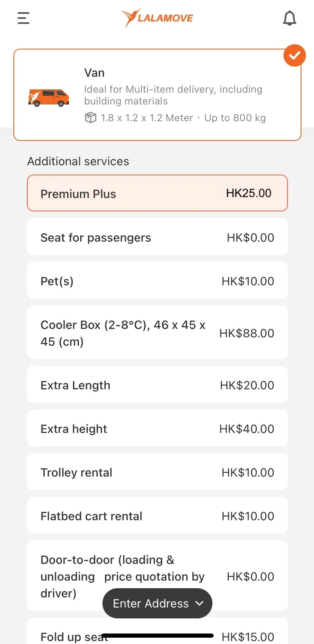
Task: Tap the Additional services heading
Action: [78, 162]
